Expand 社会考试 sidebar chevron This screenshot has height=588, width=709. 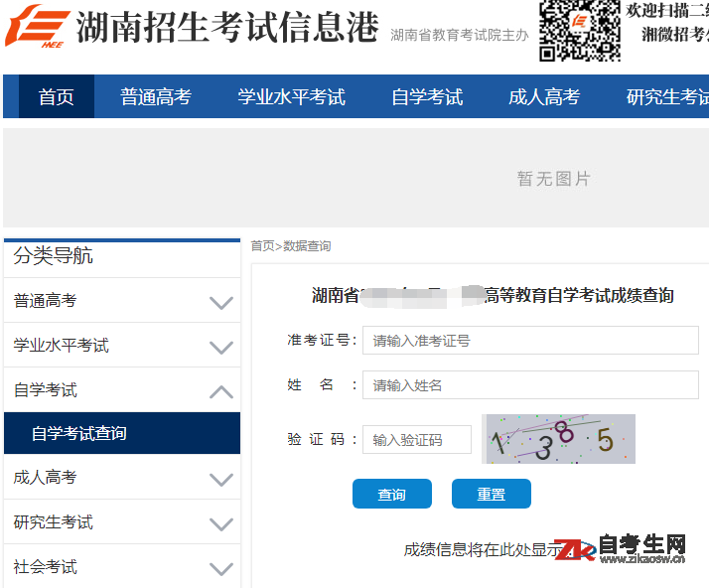tap(221, 568)
